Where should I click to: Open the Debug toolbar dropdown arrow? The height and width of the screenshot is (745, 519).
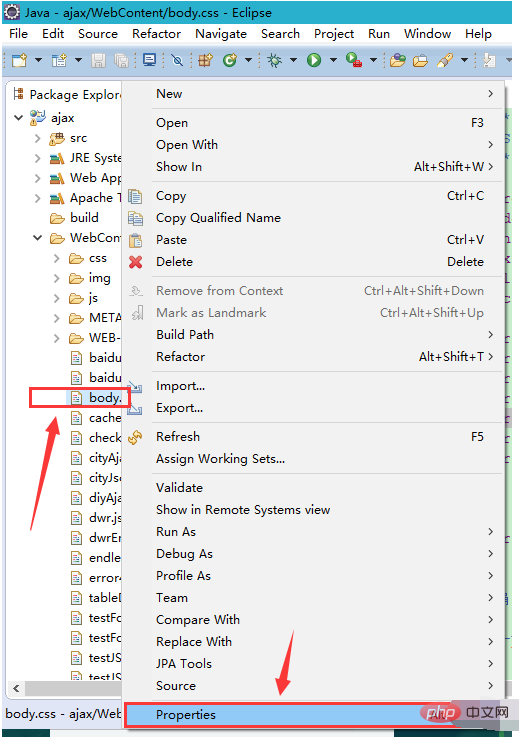pos(293,60)
